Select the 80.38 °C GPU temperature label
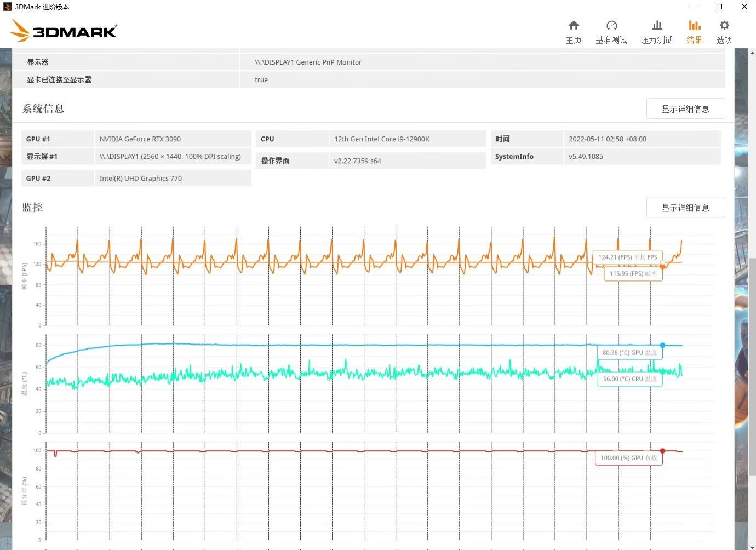This screenshot has width=756, height=550. pos(629,353)
